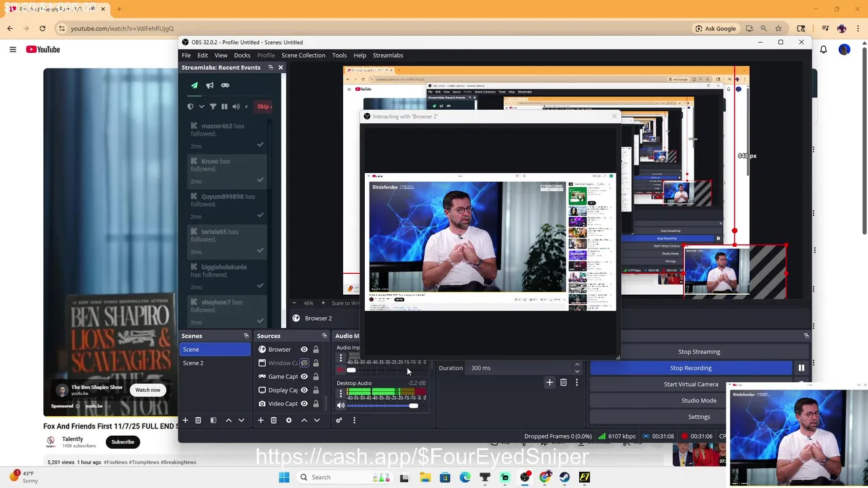Viewport: 868px width, 488px height.
Task: Hide the Display Capture source
Action: 304,390
